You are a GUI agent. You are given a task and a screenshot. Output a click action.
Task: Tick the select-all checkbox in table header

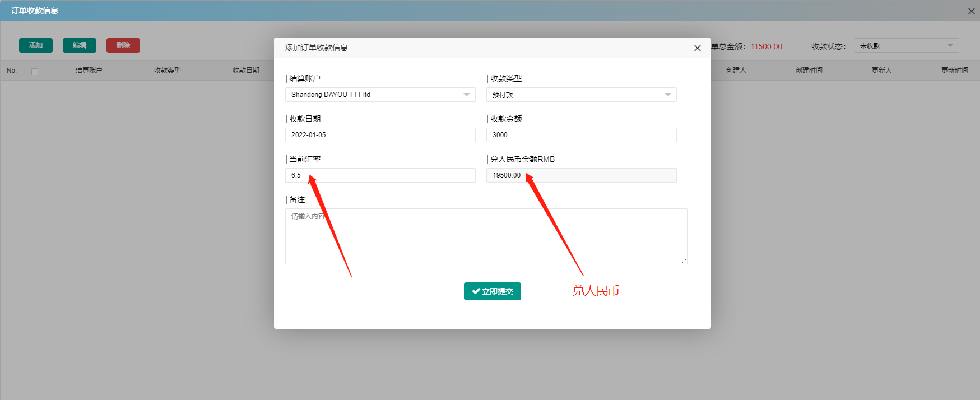35,71
